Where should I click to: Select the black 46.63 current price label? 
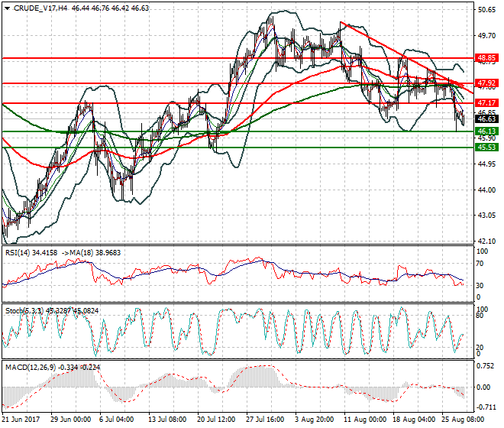click(x=486, y=119)
